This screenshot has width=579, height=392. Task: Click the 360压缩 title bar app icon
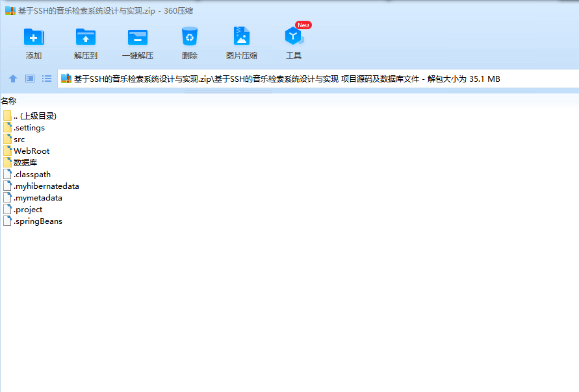(10, 10)
